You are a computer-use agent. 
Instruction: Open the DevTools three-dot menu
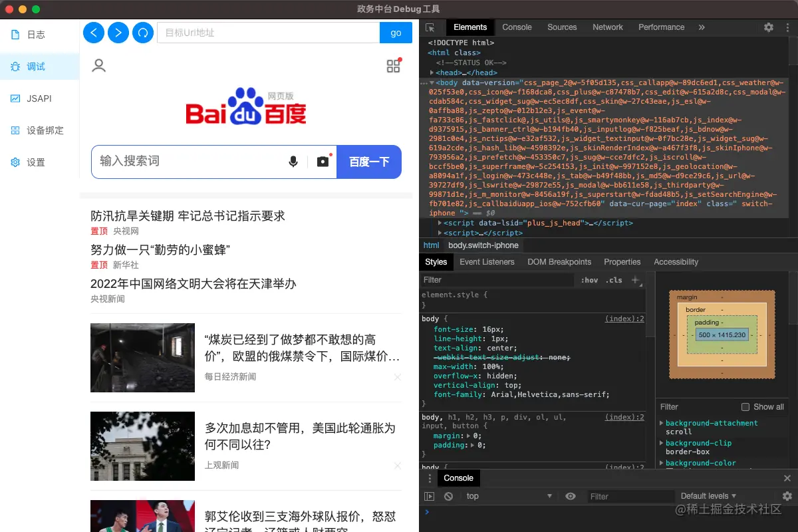(787, 27)
